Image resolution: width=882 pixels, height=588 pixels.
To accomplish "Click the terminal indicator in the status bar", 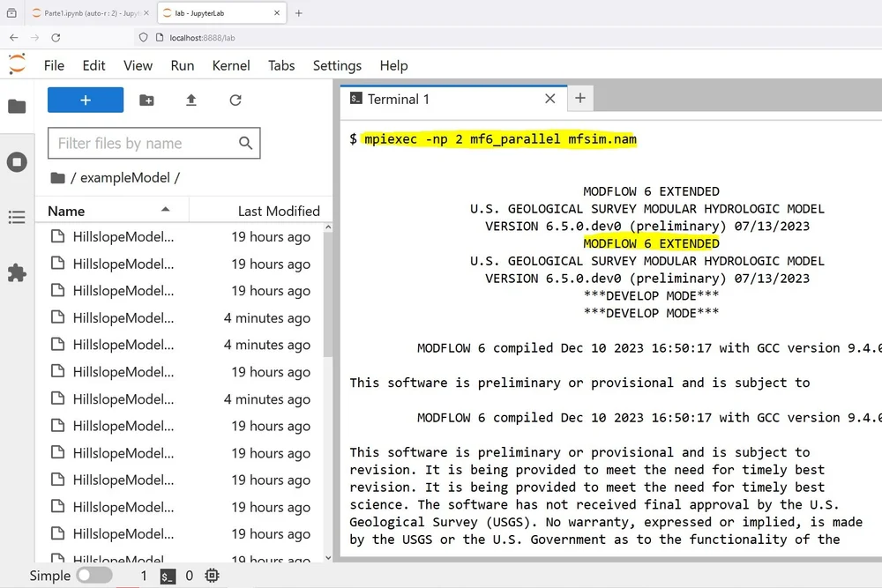I will (167, 576).
